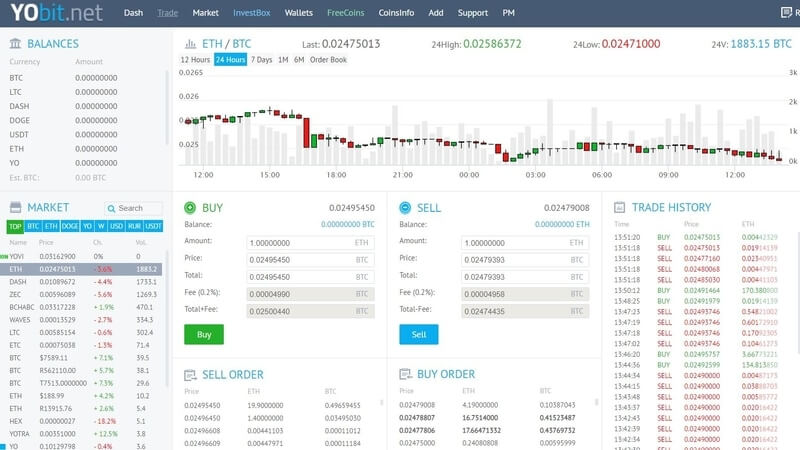The height and width of the screenshot is (450, 800).
Task: Click the 0.00000000 BTC balance link
Action: point(348,224)
